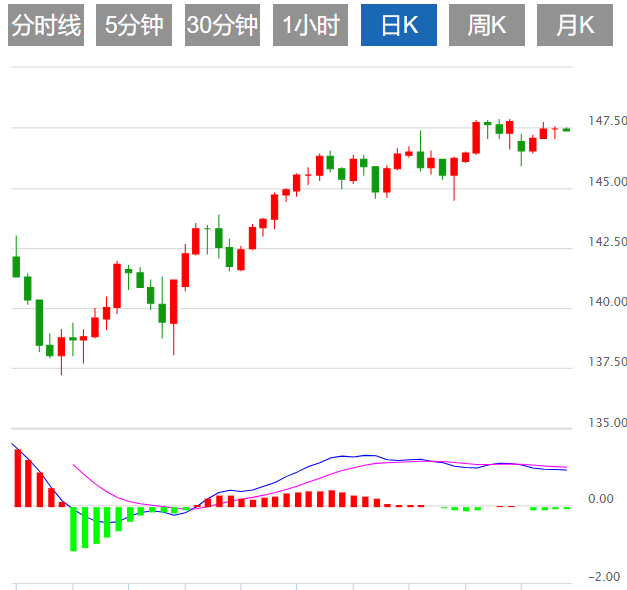Viewport: 627px width, 590px height.
Task: Show the 1小时 chart view
Action: [x=309, y=26]
